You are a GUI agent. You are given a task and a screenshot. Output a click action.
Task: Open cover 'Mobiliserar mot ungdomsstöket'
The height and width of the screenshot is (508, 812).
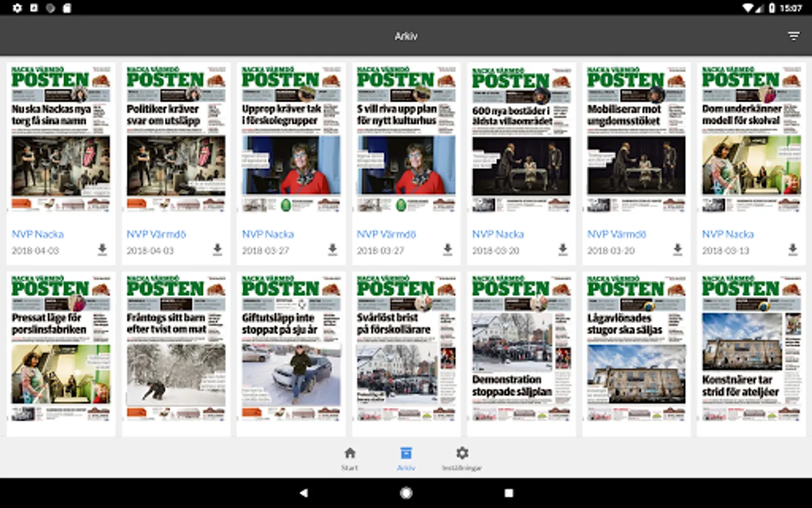(636, 139)
